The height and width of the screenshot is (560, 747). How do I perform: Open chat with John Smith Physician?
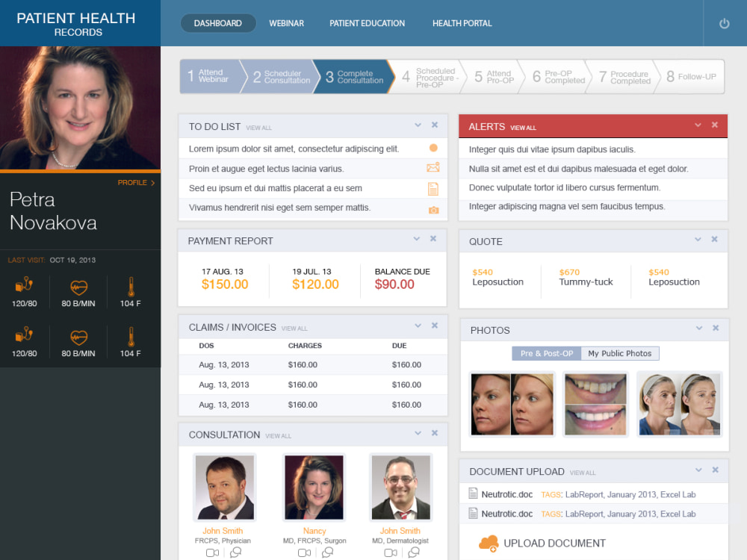pyautogui.click(x=235, y=553)
